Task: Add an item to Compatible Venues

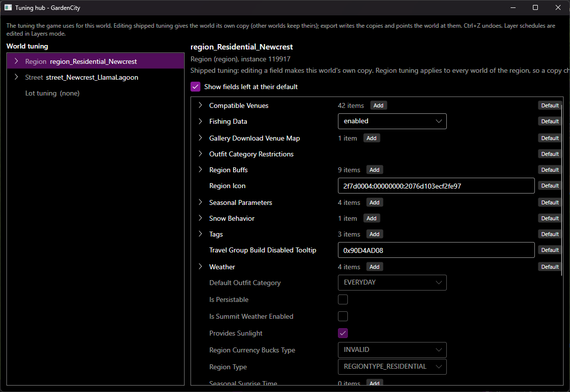Action: [x=379, y=105]
